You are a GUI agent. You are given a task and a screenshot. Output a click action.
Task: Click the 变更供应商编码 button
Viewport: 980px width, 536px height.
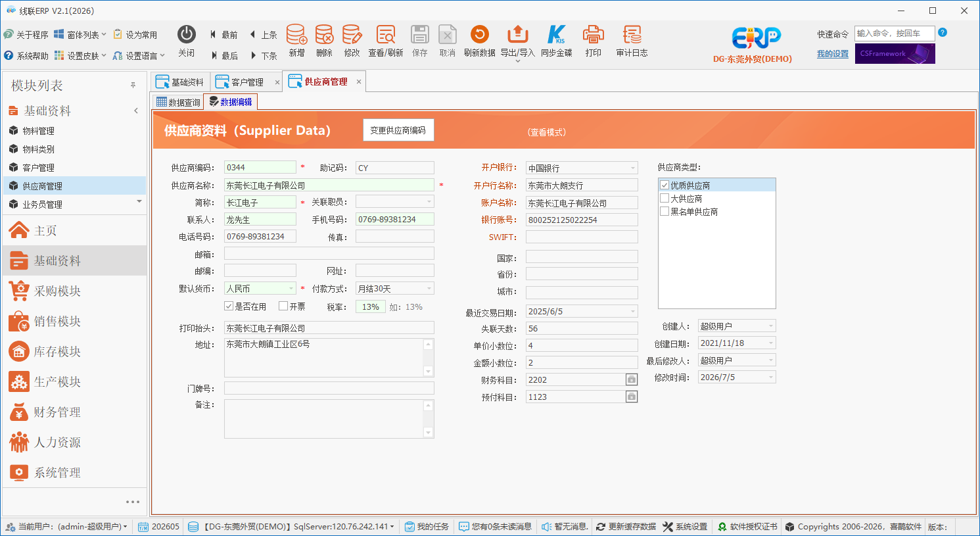pos(398,130)
